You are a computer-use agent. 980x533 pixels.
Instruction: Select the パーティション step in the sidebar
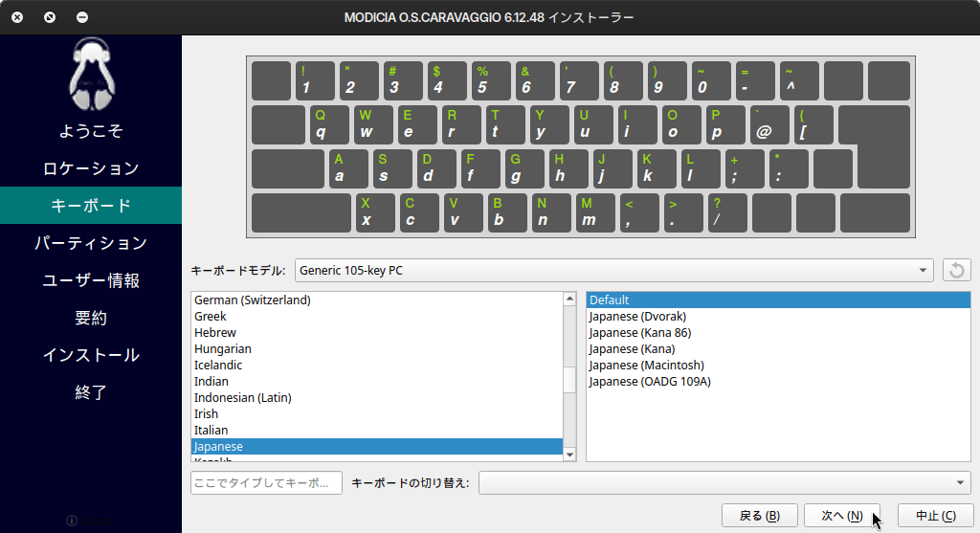click(x=91, y=243)
